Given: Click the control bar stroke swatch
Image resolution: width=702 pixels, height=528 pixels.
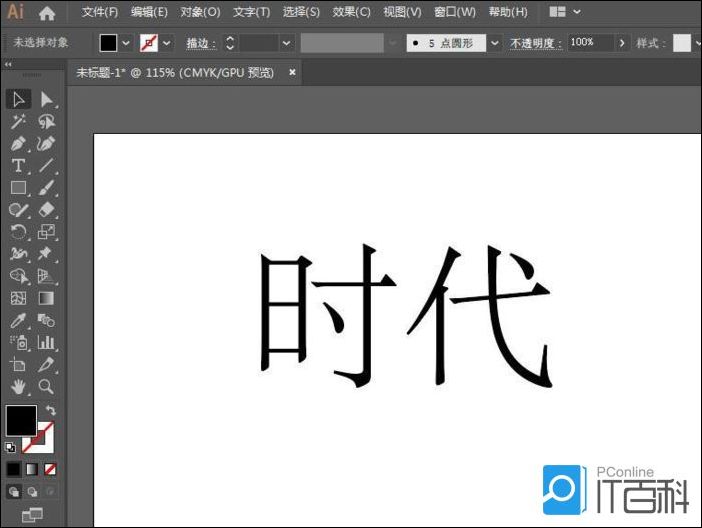Looking at the screenshot, I should click(149, 43).
